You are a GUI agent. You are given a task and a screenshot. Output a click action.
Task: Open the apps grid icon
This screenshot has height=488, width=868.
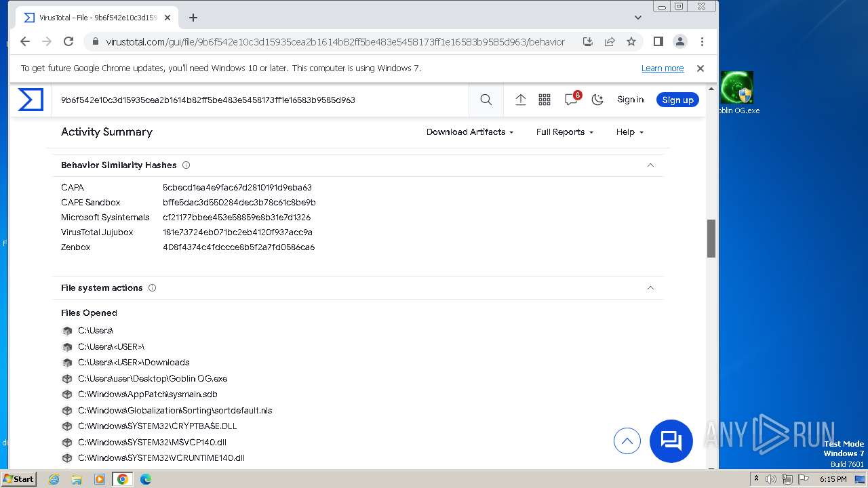(x=545, y=100)
